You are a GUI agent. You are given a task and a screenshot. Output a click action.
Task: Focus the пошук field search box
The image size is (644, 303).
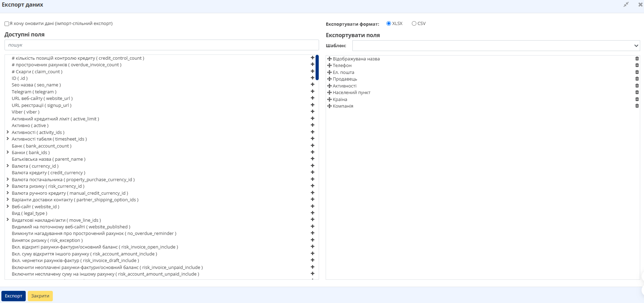(x=162, y=45)
